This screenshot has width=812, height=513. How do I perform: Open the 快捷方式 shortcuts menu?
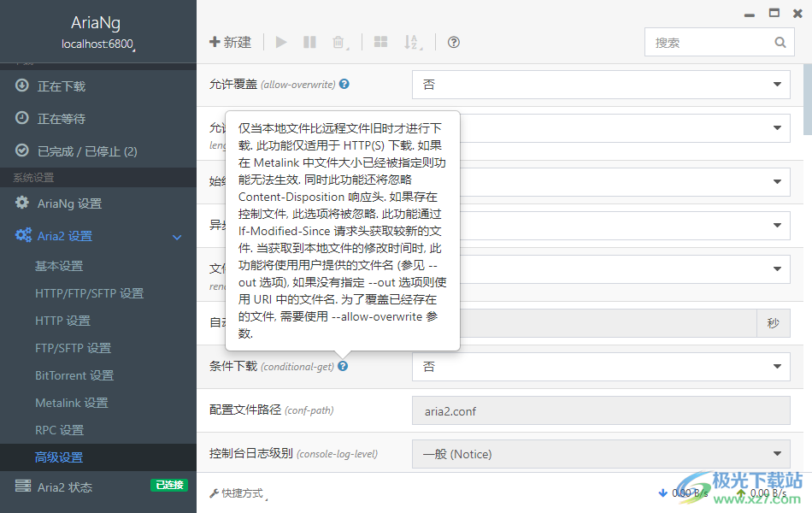[238, 493]
